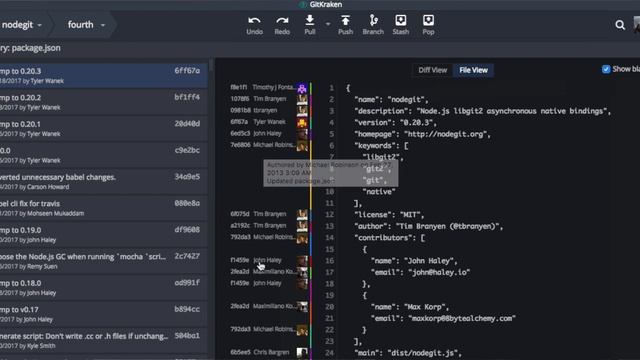Select commit df9608 in history list
The width and height of the screenshot is (640, 360).
click(x=104, y=235)
